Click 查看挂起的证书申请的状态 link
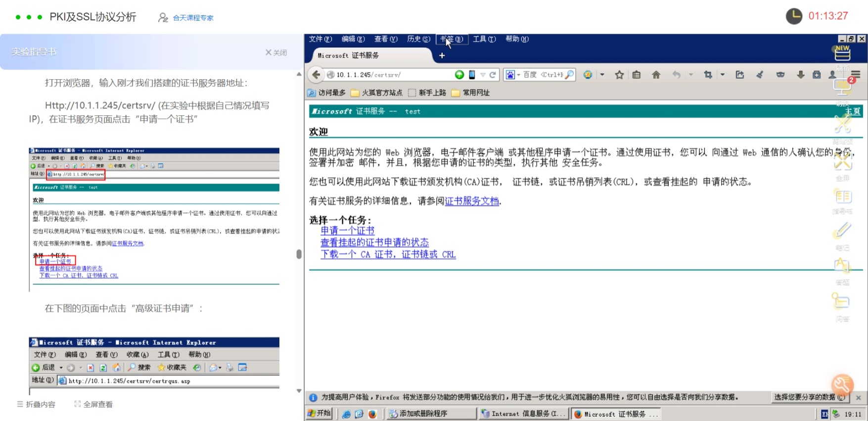 coord(374,242)
